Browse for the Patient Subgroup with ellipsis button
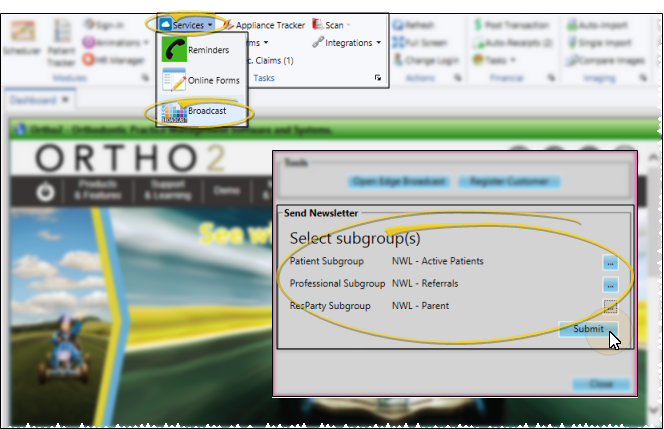 (610, 262)
